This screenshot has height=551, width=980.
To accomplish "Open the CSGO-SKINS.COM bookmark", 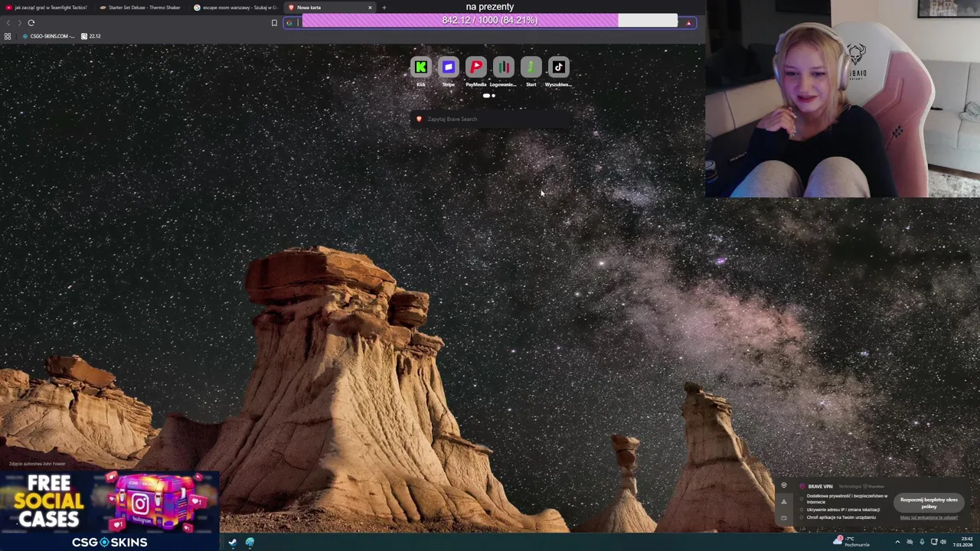I will [48, 36].
